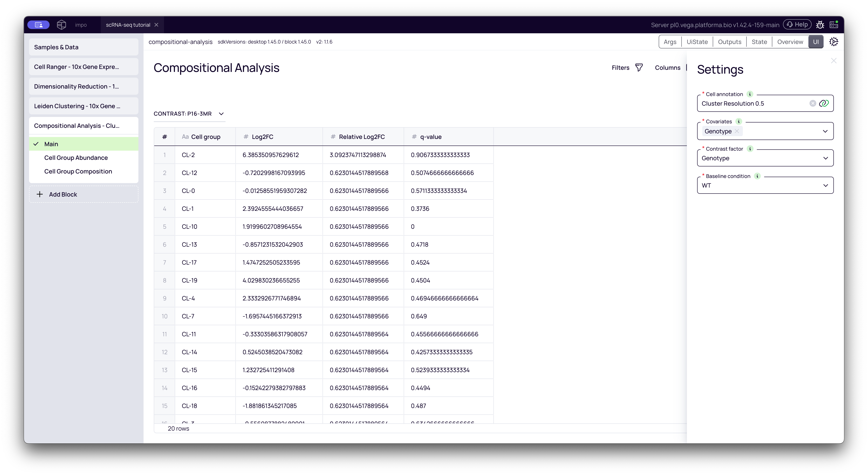Switch to the Outputs tab

pos(730,42)
